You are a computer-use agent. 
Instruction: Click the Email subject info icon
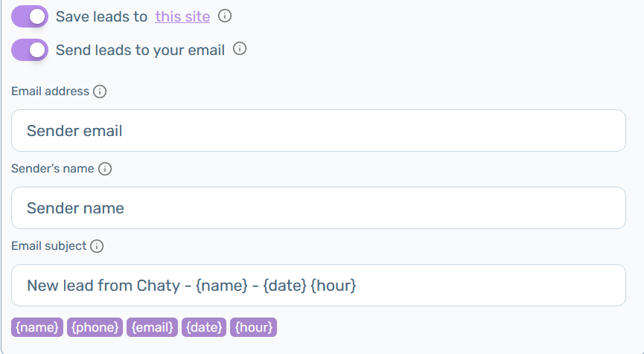(x=97, y=246)
